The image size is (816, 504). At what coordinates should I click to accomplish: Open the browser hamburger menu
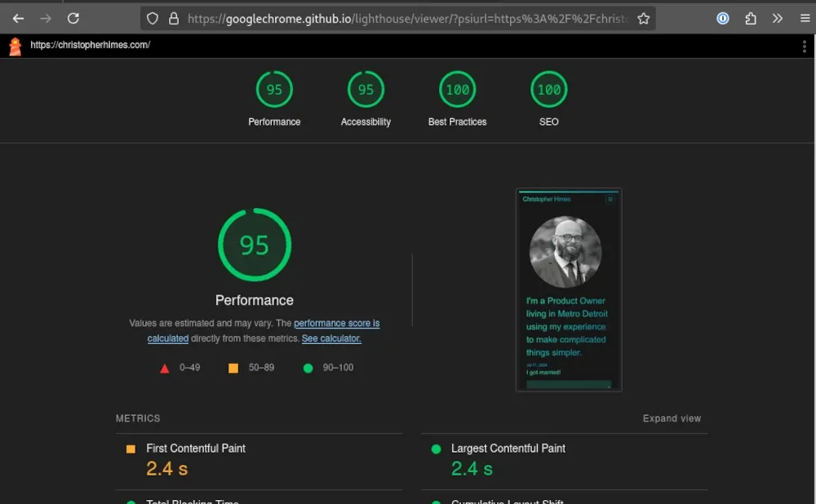tap(805, 18)
